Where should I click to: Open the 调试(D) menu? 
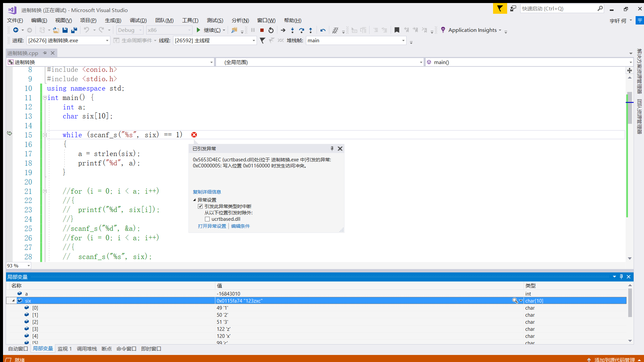[x=138, y=20]
